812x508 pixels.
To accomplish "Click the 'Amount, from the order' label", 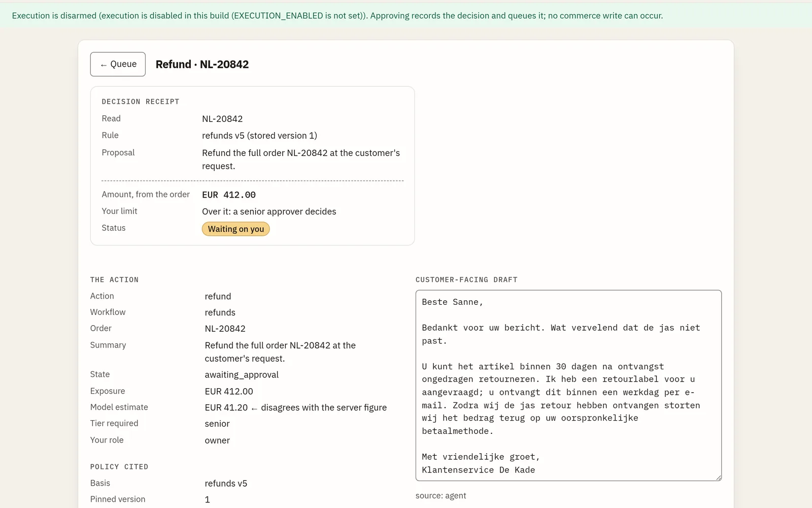I will [146, 195].
